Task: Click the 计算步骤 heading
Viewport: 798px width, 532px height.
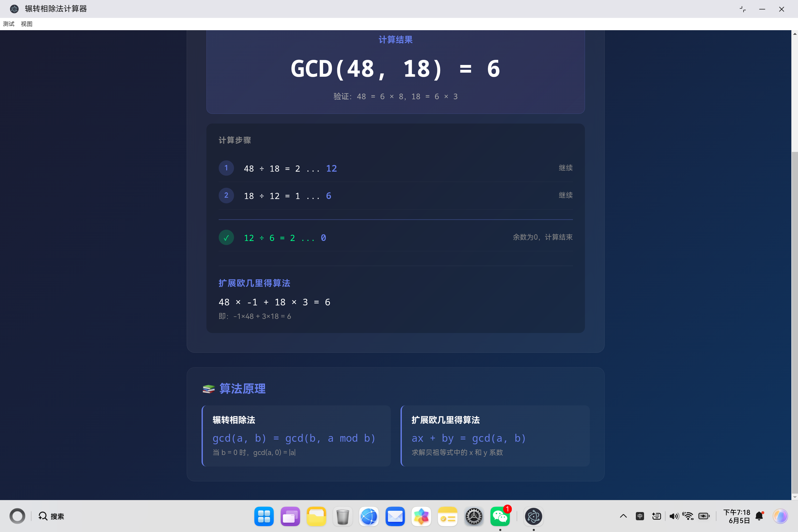Action: point(235,140)
